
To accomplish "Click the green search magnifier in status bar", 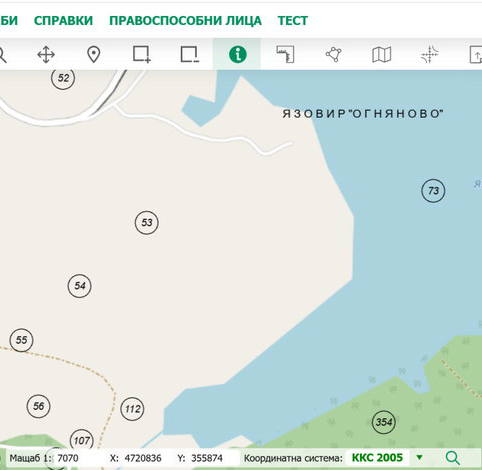I will click(452, 458).
